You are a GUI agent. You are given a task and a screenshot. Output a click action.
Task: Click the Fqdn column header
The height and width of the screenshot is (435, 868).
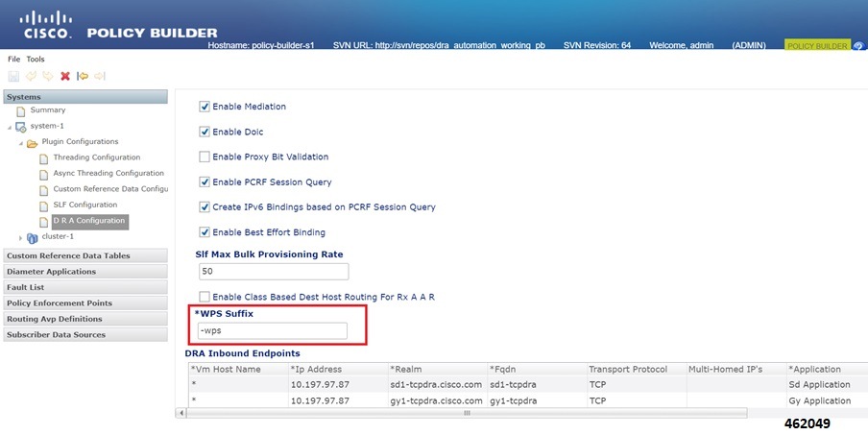click(x=538, y=369)
